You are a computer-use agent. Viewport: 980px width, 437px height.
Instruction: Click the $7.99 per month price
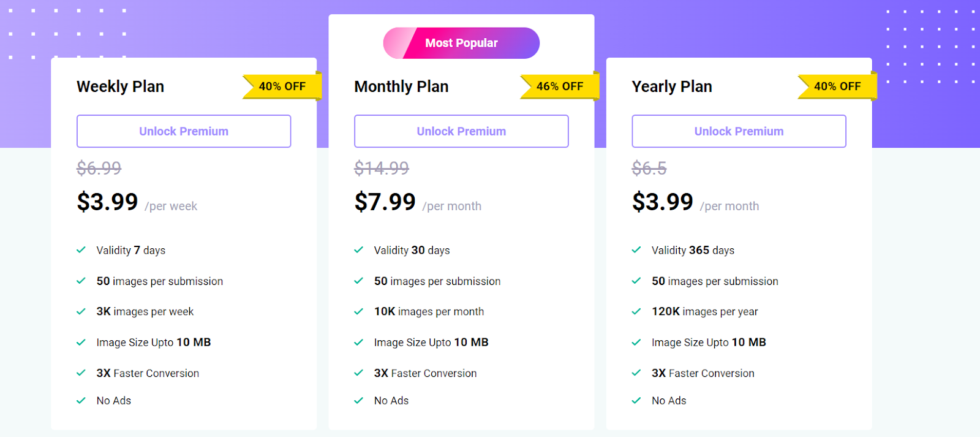click(x=385, y=202)
